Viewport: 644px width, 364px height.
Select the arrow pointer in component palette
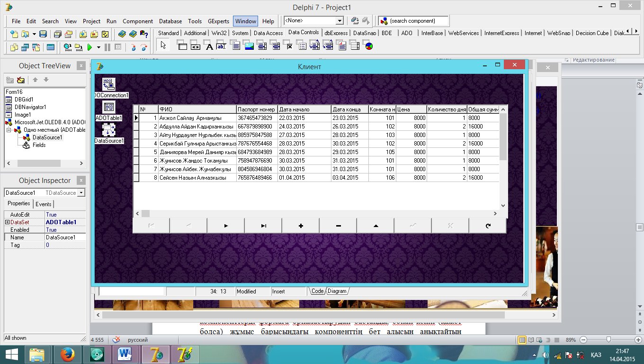coord(163,45)
